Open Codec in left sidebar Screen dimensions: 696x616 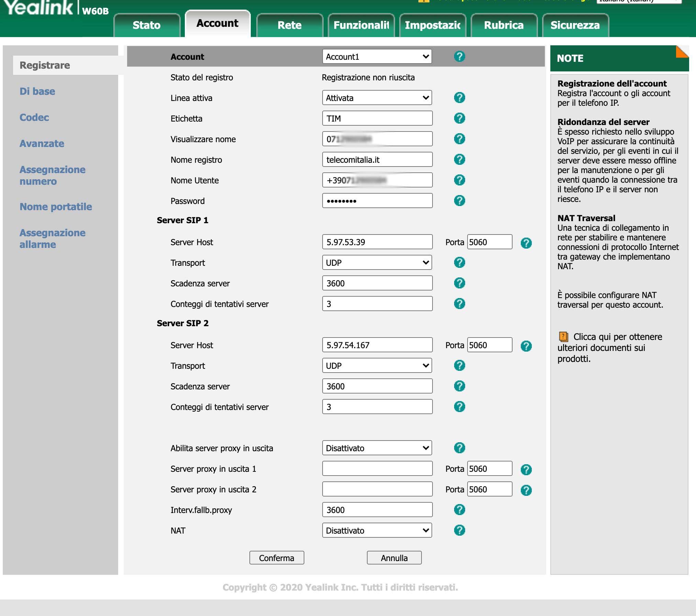click(x=34, y=117)
